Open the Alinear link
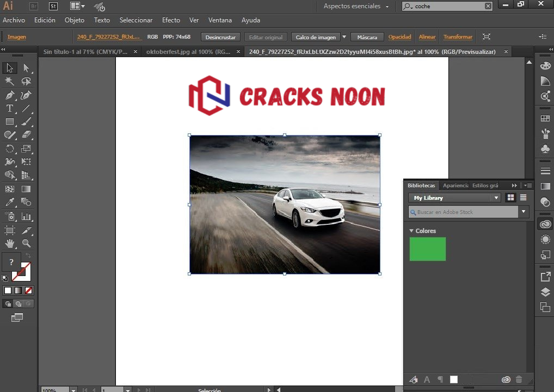This screenshot has width=554, height=392. pos(427,37)
